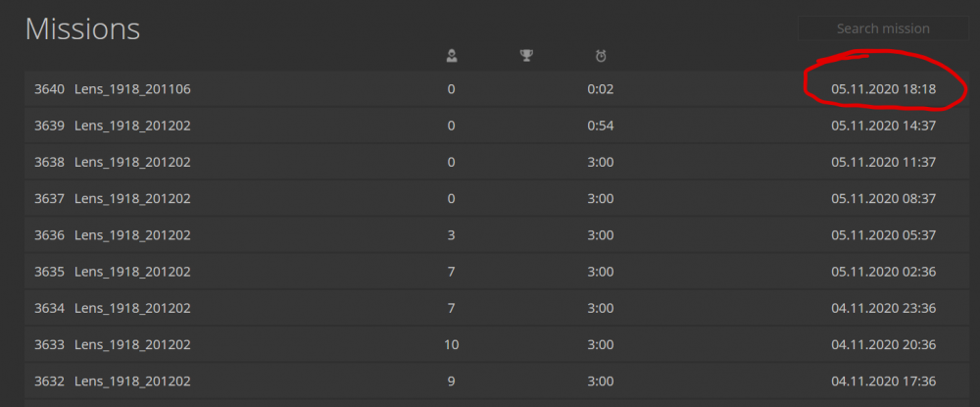Click the date 05.11.2020 14:37

[x=883, y=126]
